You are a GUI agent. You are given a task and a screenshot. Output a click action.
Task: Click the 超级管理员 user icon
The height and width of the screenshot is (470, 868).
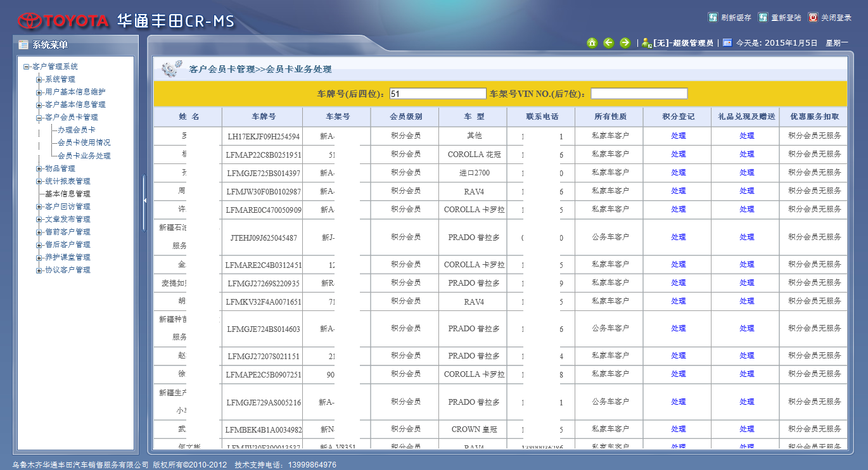tap(646, 43)
